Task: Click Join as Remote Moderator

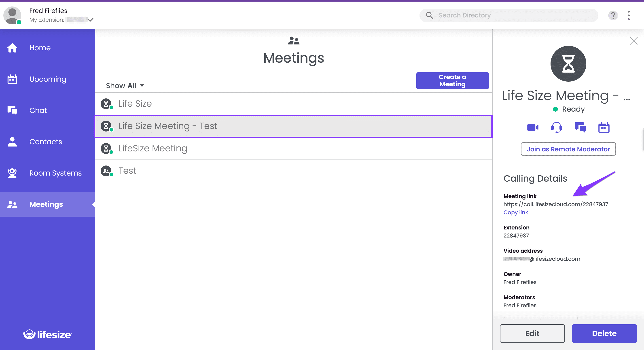Action: [568, 149]
